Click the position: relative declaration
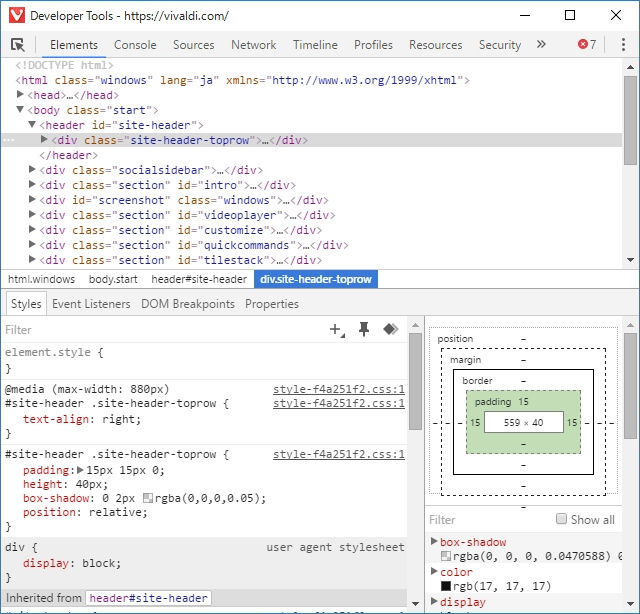640x614 pixels. coord(85,512)
